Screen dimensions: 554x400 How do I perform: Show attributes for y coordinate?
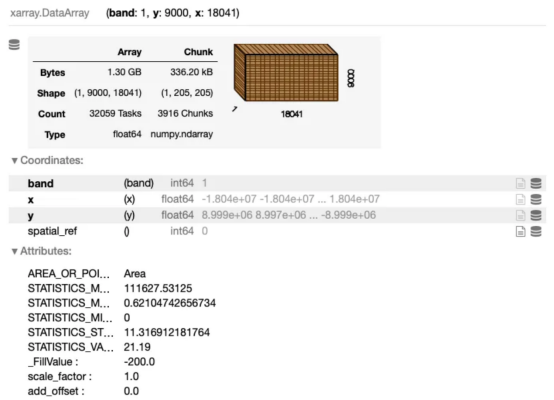pyautogui.click(x=520, y=215)
